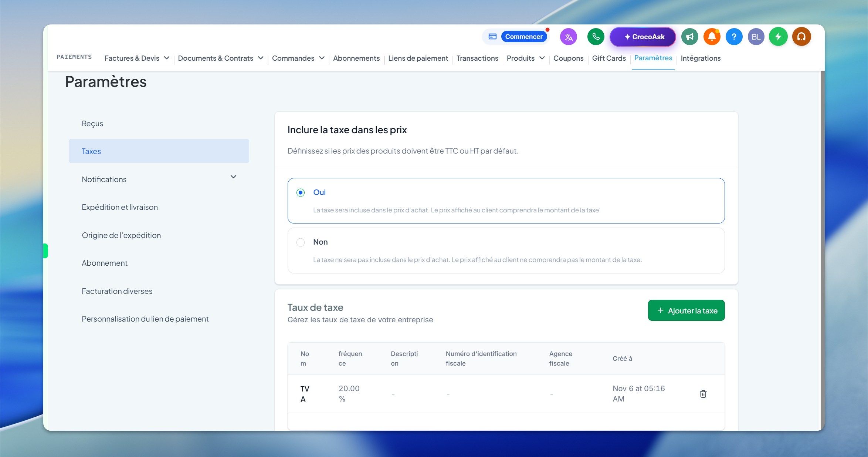Click the megaphone announcements icon

(690, 37)
